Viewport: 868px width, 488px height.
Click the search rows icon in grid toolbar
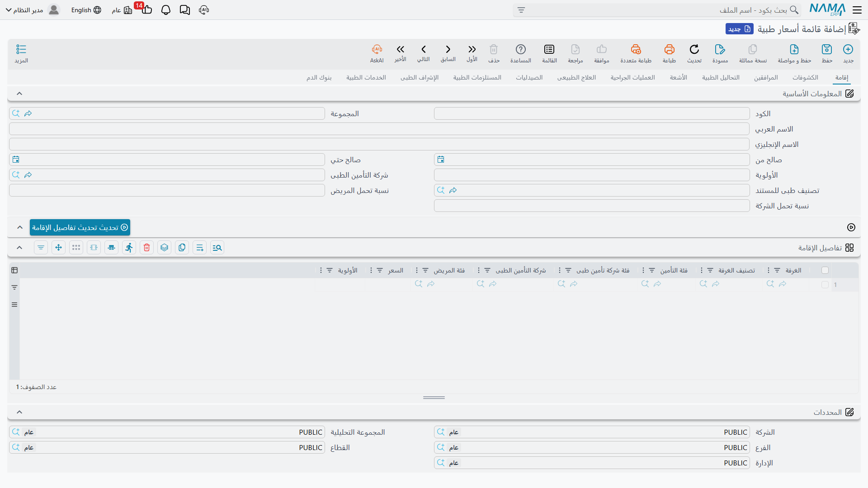click(x=217, y=248)
